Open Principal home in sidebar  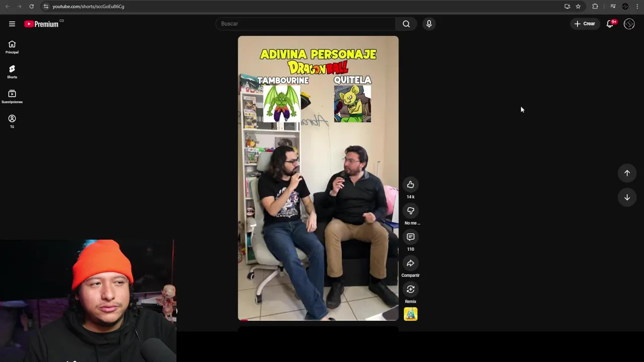click(x=12, y=47)
